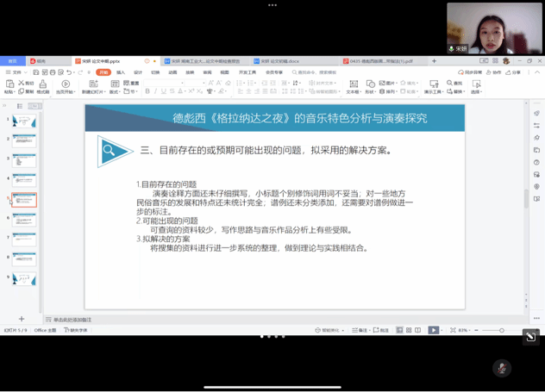Play the slideshow from the status bar
This screenshot has width=545, height=392.
(x=434, y=330)
